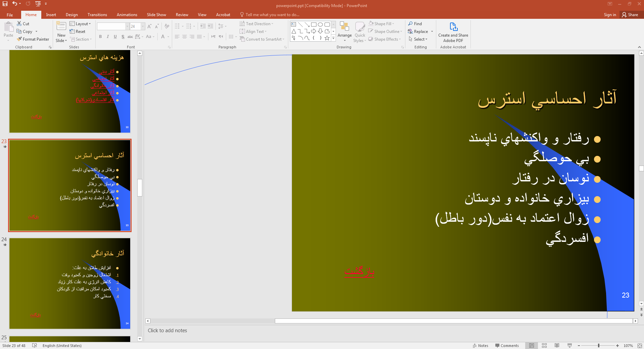This screenshot has height=349, width=644.
Task: Click the spell check icon in the status bar
Action: coord(35,345)
